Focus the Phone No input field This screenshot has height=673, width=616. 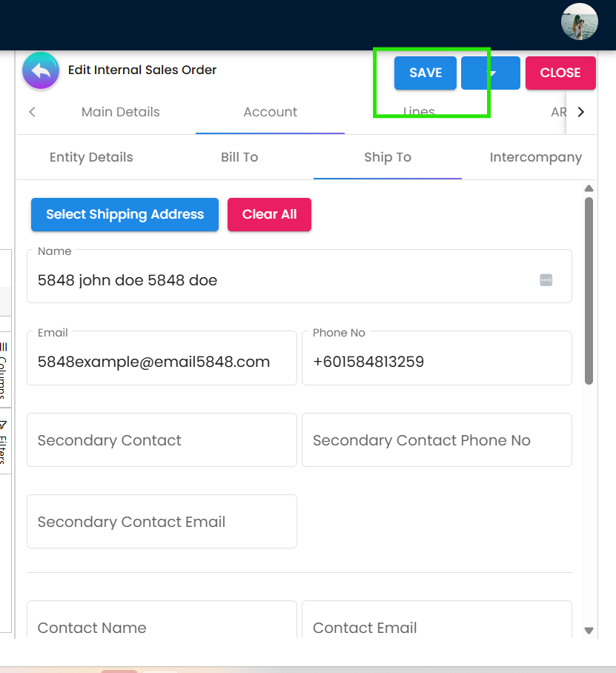coord(437,362)
